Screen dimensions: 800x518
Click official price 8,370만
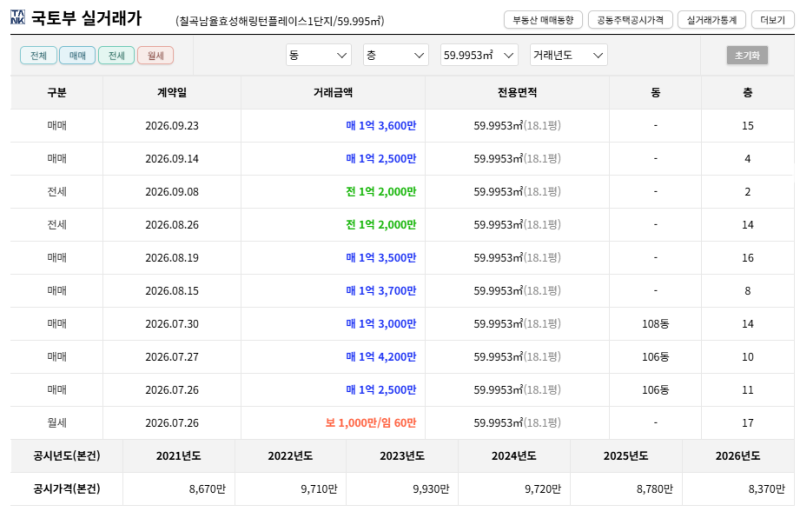[766, 489]
